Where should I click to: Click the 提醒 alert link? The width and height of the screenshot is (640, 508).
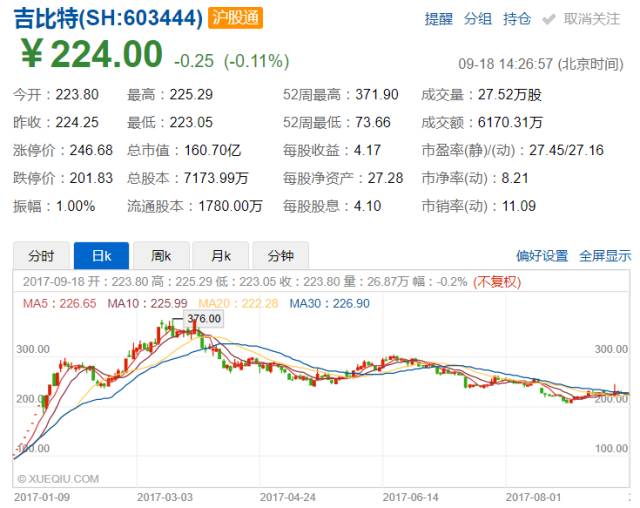(438, 18)
